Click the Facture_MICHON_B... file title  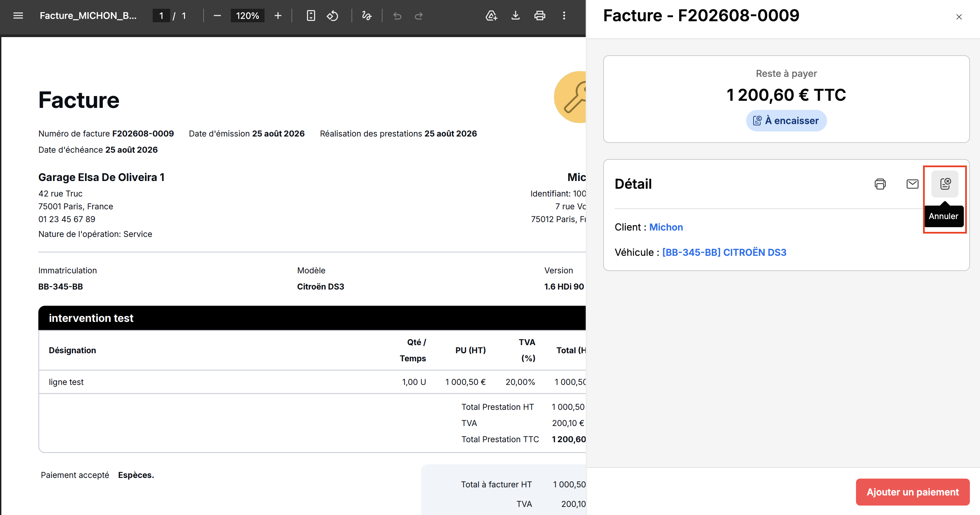pyautogui.click(x=88, y=16)
